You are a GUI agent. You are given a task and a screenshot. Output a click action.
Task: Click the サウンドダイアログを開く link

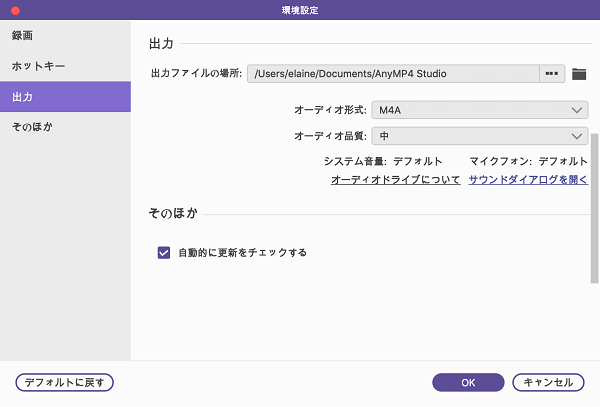tap(528, 180)
